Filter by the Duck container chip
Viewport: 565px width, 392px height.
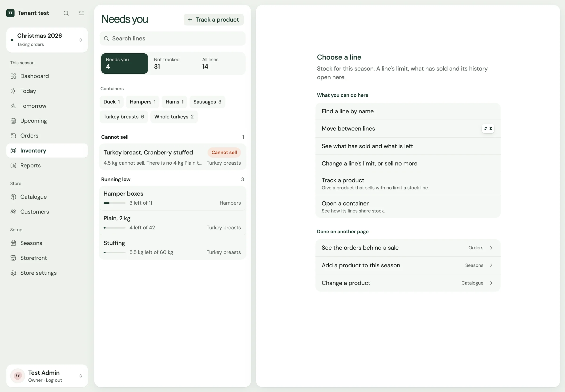pyautogui.click(x=112, y=102)
